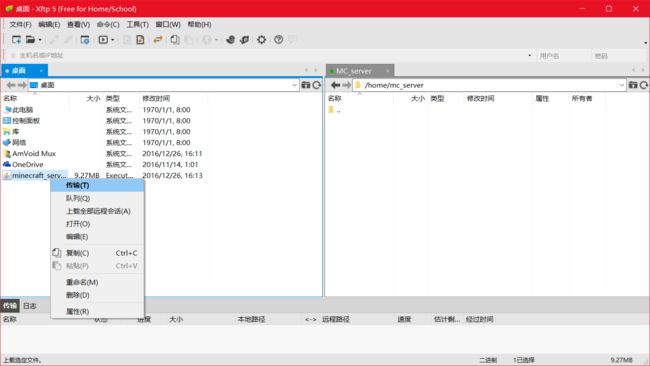The width and height of the screenshot is (650, 366).
Task: Choose 打开(O) in the context menu
Action: click(x=97, y=224)
